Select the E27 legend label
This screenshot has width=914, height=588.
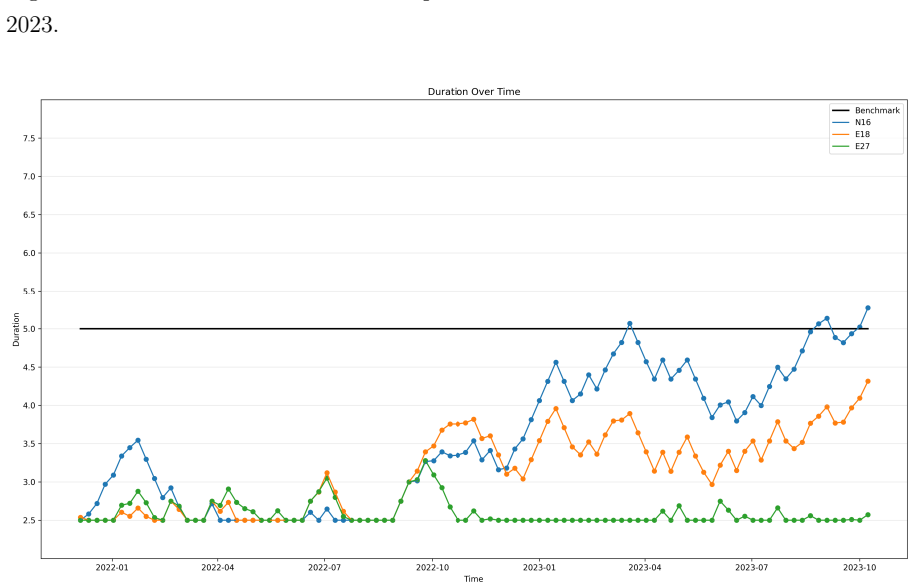coord(862,146)
